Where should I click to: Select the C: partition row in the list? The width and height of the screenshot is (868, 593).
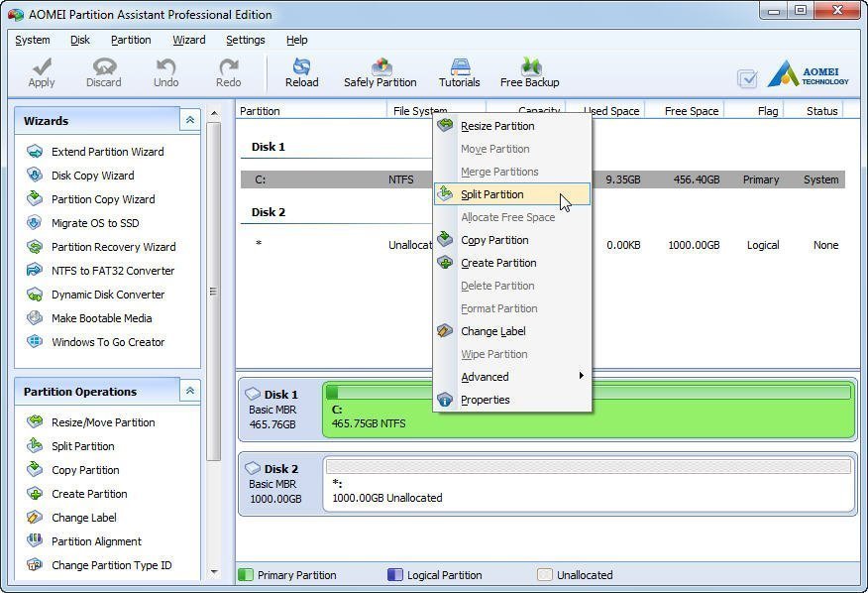point(543,179)
